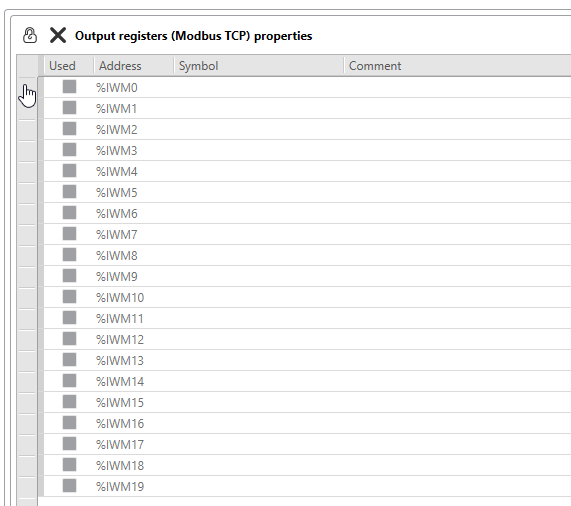Screen dimensions: 571x506
Task: Toggle the Used checkbox for %IWM3
Action: tap(69, 150)
